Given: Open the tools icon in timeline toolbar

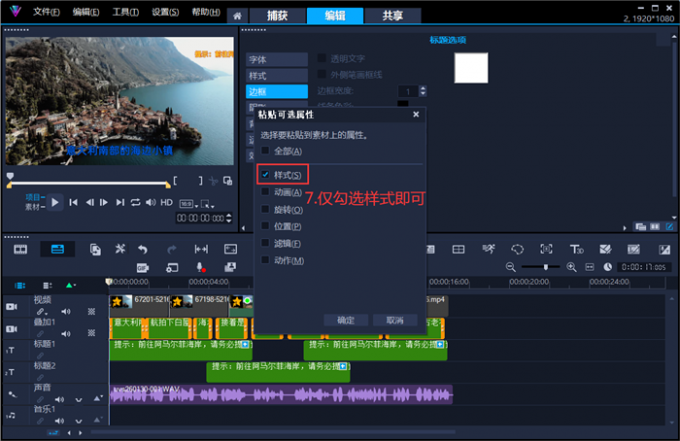Looking at the screenshot, I should (120, 249).
